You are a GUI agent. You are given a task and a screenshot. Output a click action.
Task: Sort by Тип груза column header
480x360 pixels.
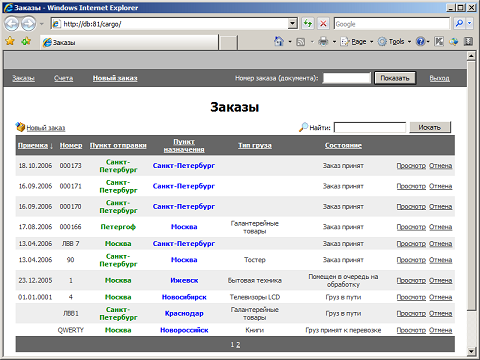tap(255, 145)
